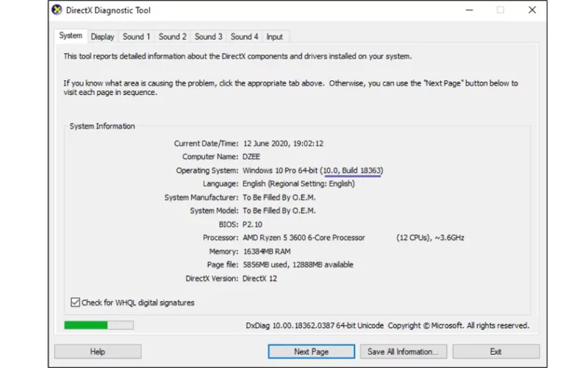Click the BIOS value P2.10
Image resolution: width=588 pixels, height=368 pixels.
252,224
